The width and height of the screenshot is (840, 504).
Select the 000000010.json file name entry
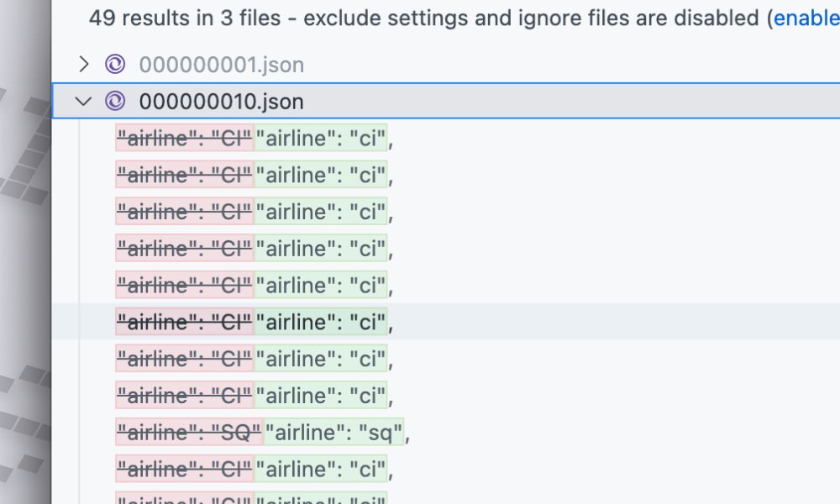[221, 102]
